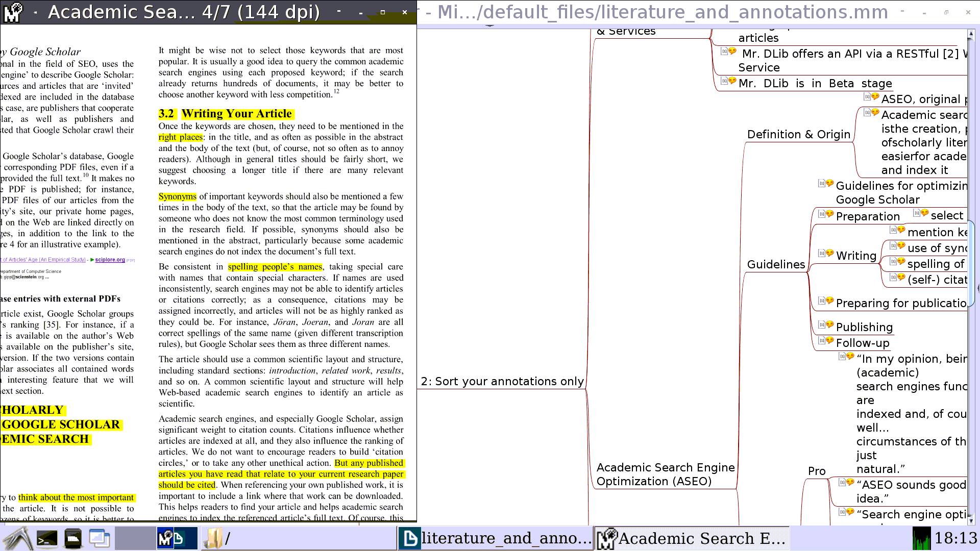Click the quote icon beside 'Mr. DLib offers an API'
The image size is (980, 551).
[x=732, y=51]
